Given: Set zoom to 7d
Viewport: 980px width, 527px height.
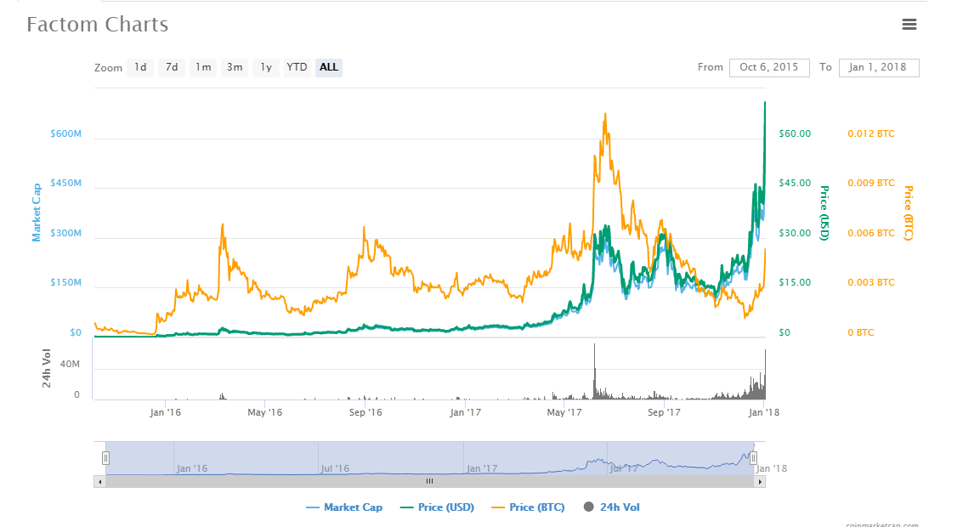Looking at the screenshot, I should pyautogui.click(x=172, y=67).
